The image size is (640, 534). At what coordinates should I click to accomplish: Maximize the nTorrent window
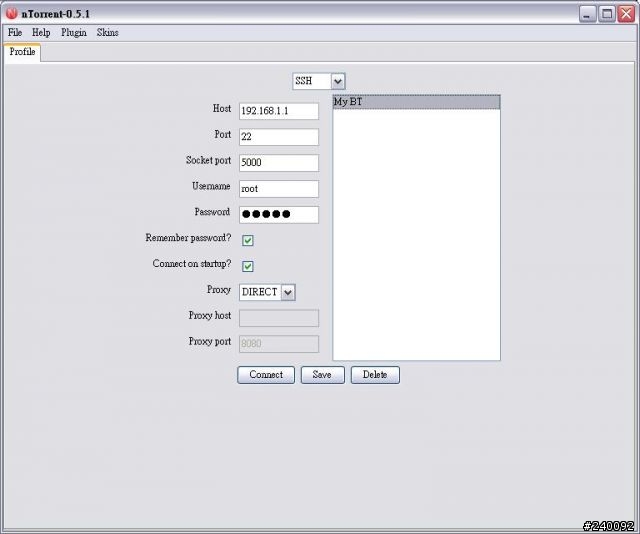pyautogui.click(x=607, y=14)
